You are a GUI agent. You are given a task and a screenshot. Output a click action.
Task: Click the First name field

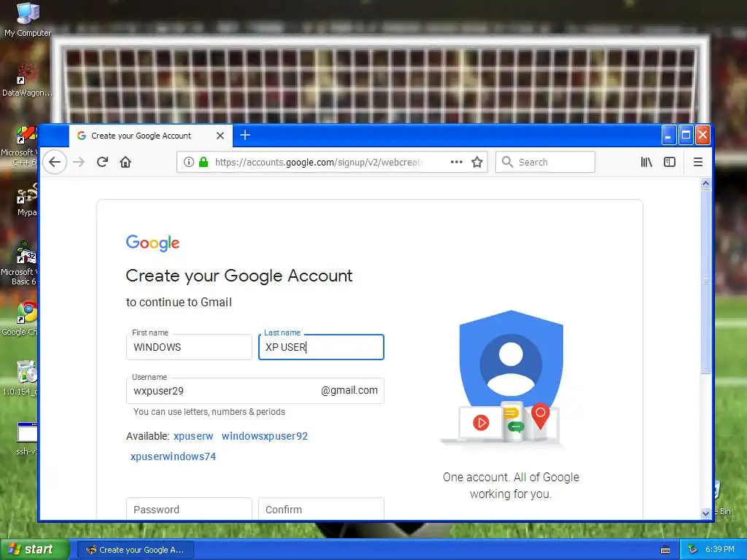pyautogui.click(x=189, y=347)
